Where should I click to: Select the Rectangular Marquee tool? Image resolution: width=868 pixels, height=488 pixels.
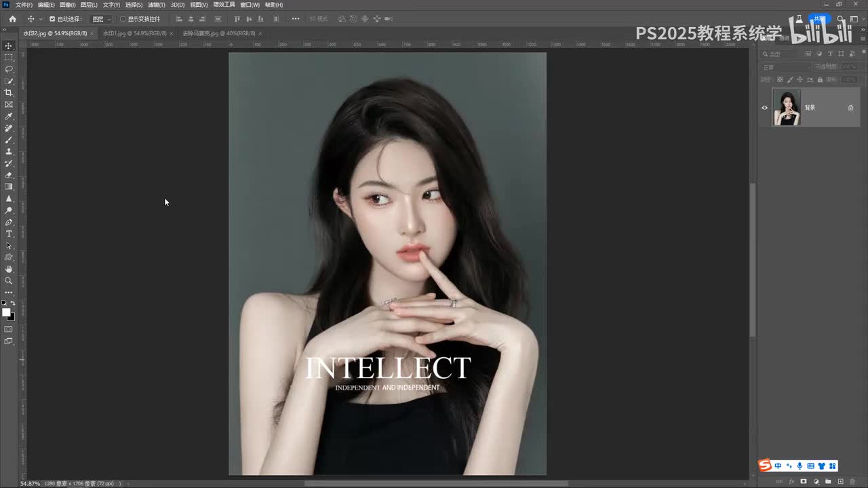(x=9, y=58)
